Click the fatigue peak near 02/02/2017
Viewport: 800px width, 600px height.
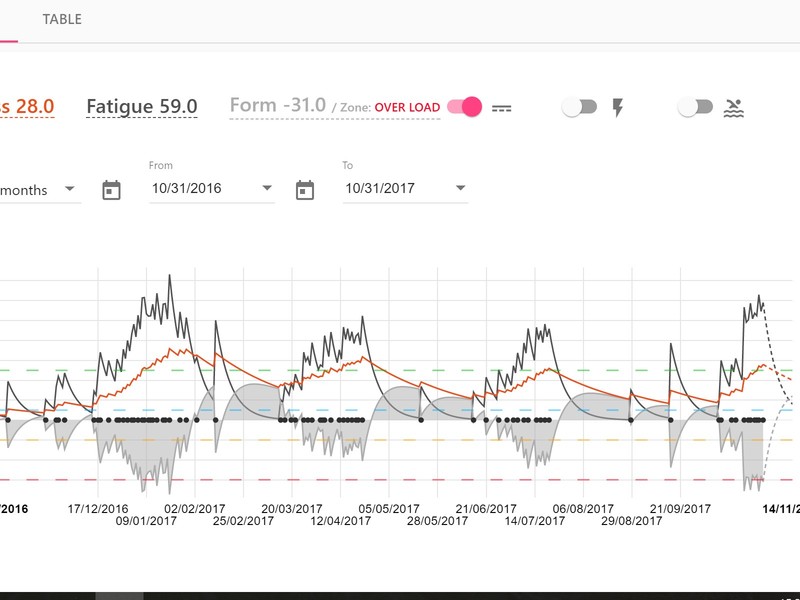[x=170, y=276]
